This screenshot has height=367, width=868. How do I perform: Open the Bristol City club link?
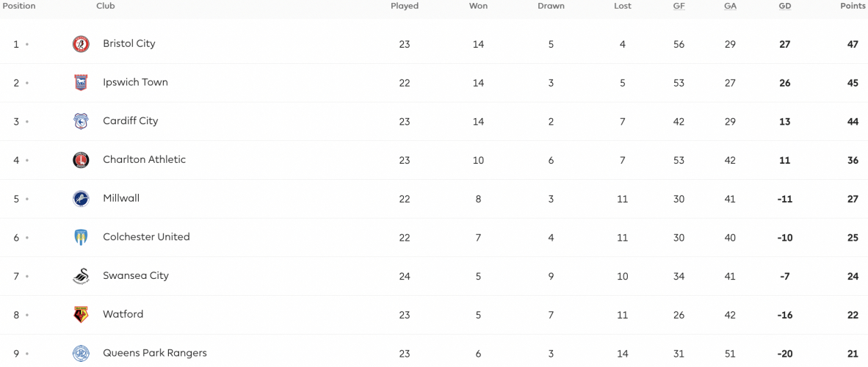tap(129, 43)
